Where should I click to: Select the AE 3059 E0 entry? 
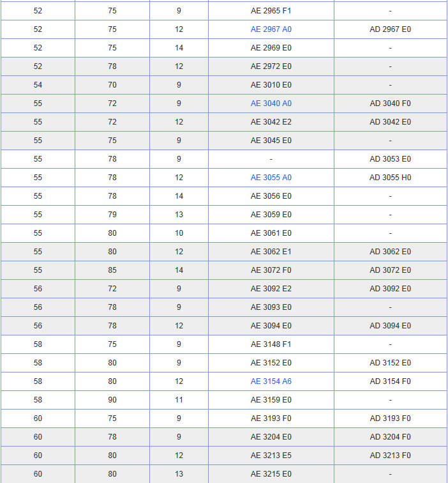tap(271, 215)
